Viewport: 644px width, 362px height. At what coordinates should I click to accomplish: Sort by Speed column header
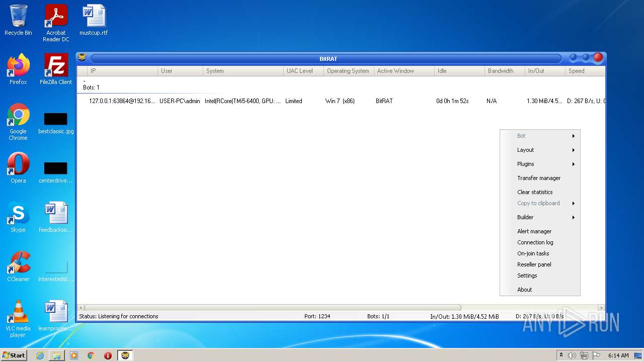(585, 71)
